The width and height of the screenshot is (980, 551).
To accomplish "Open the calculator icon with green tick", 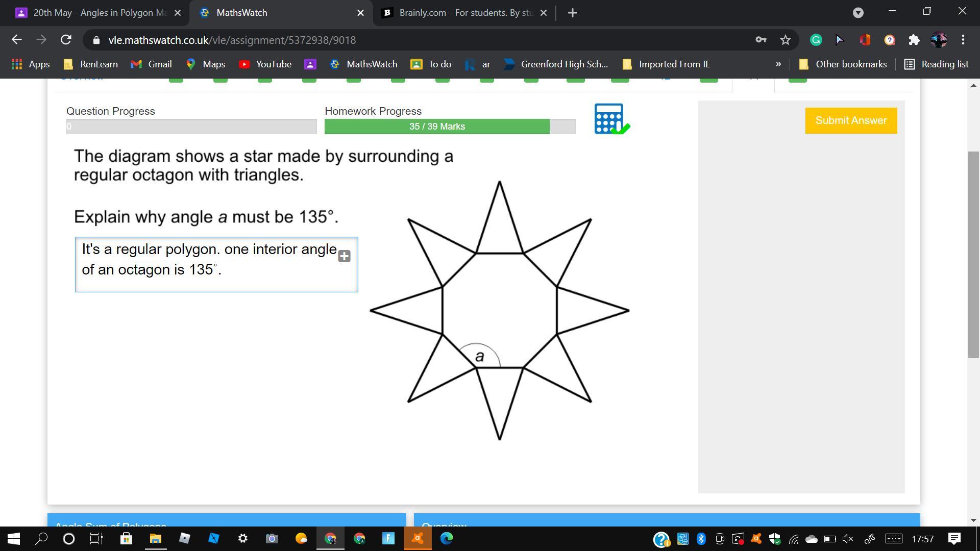I will point(611,119).
